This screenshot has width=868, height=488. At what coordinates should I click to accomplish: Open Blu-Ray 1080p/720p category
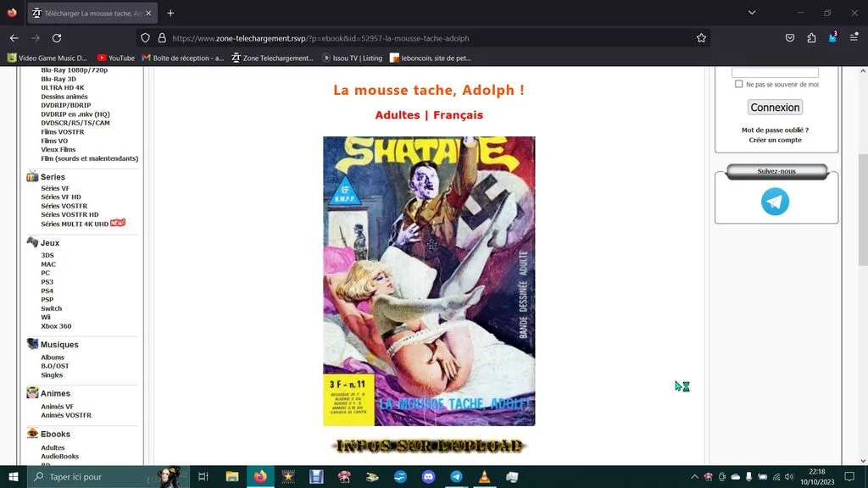(x=75, y=69)
